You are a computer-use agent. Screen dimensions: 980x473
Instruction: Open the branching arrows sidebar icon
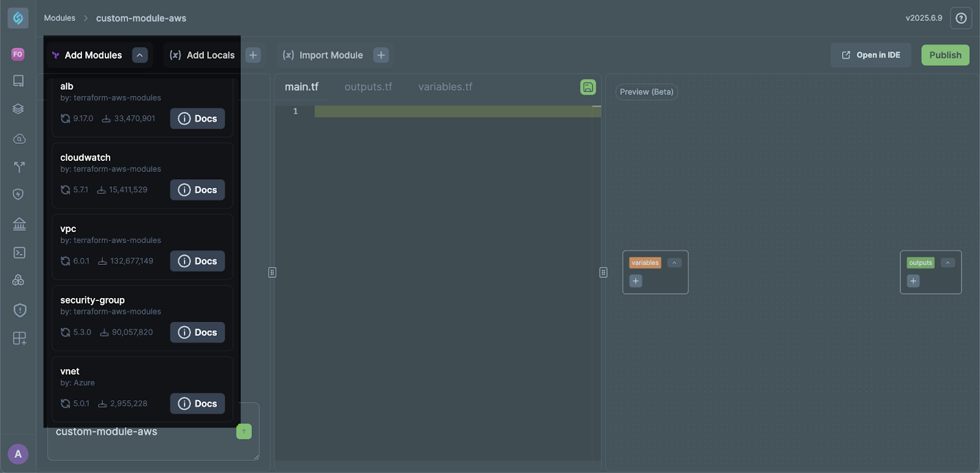[19, 166]
